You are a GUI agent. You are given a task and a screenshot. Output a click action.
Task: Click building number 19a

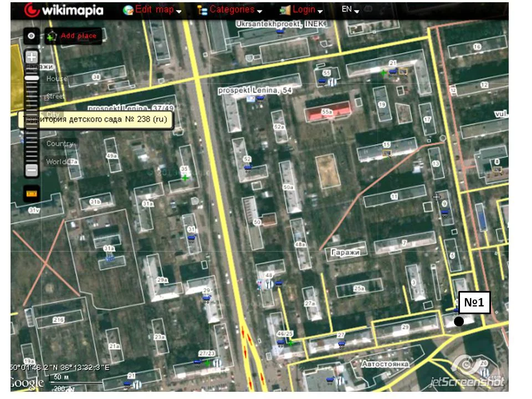tap(29, 361)
